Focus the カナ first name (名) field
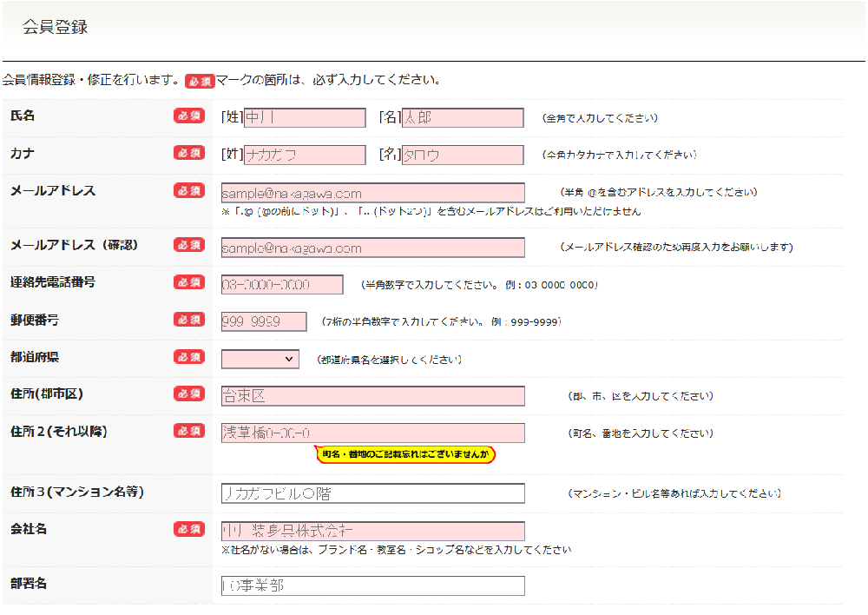868x615 pixels. click(463, 155)
